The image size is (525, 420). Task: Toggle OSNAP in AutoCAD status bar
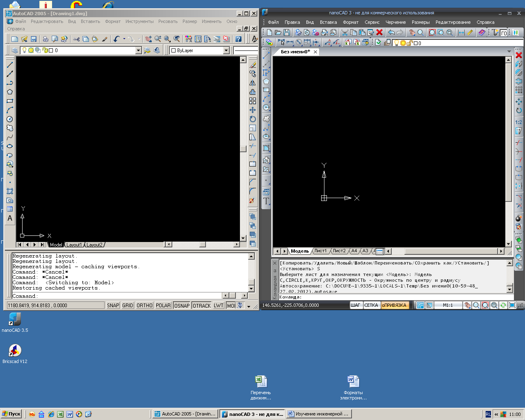[182, 306]
